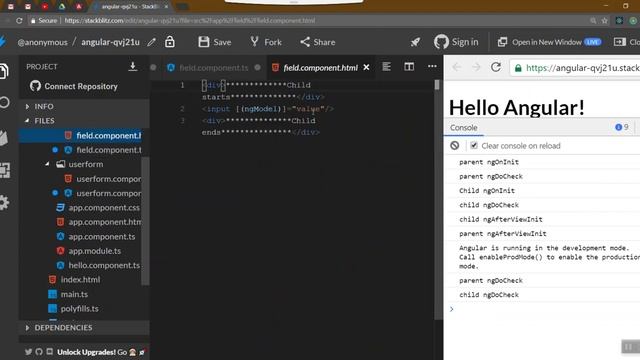Click the browser zoom magnifier icon
Viewport: 640px width, 360px height.
point(593,20)
